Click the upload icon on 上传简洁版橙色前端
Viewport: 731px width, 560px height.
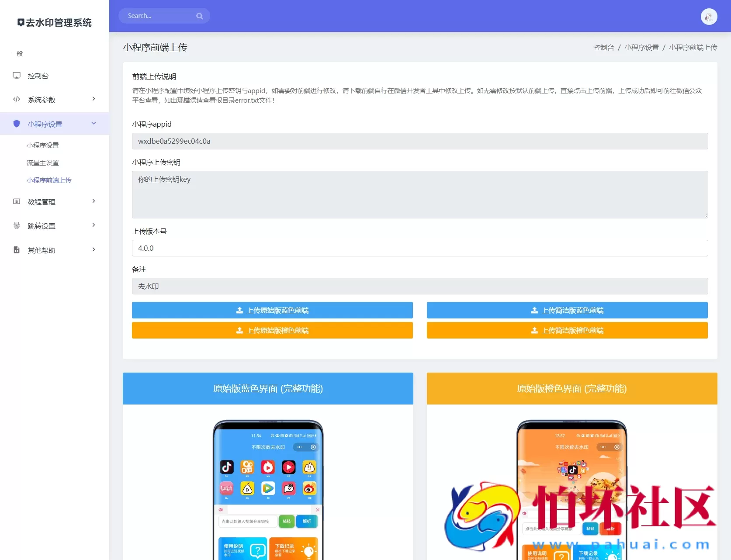[534, 330]
